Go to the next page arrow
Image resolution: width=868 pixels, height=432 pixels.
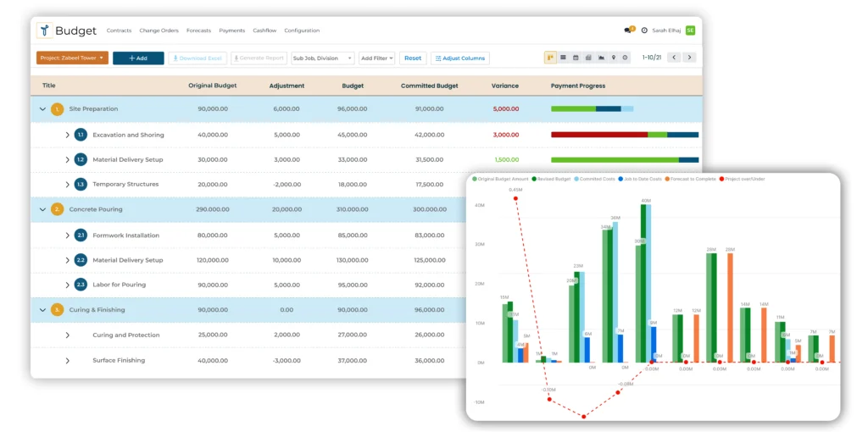689,58
